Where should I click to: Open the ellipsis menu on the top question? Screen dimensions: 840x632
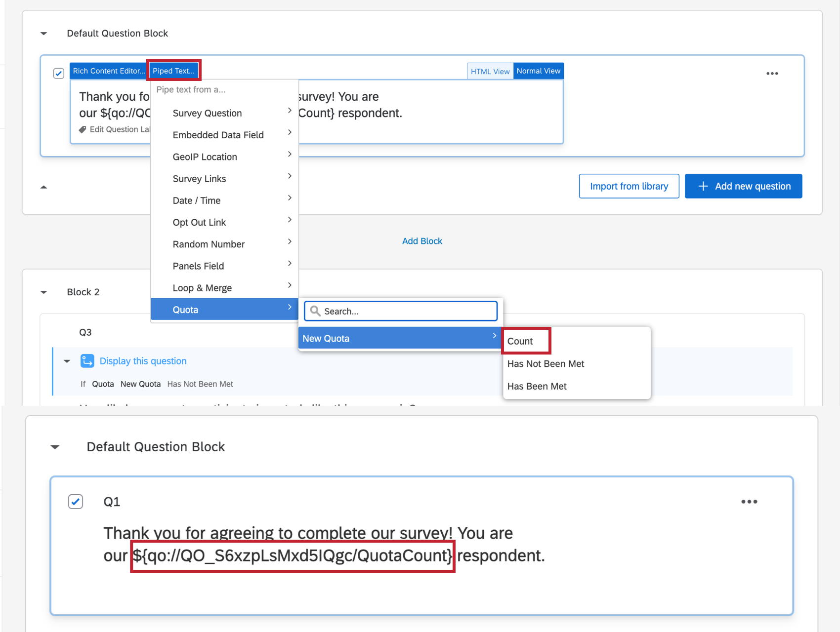click(772, 73)
